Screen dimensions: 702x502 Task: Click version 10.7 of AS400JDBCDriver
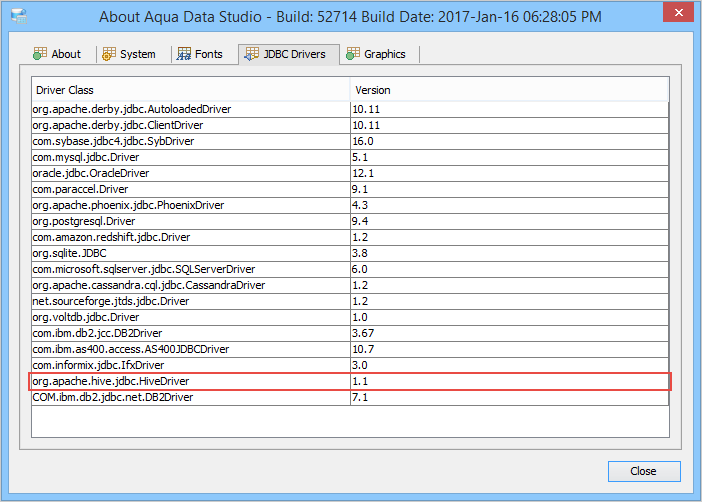pyautogui.click(x=363, y=349)
